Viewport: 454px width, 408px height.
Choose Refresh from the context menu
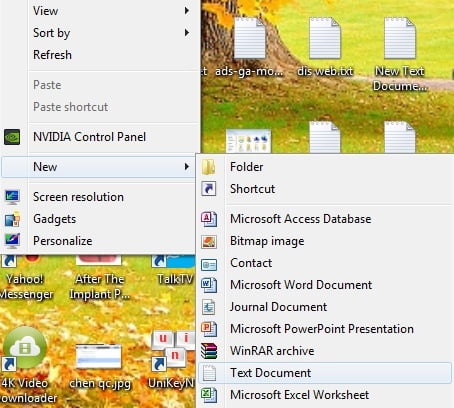[52, 55]
